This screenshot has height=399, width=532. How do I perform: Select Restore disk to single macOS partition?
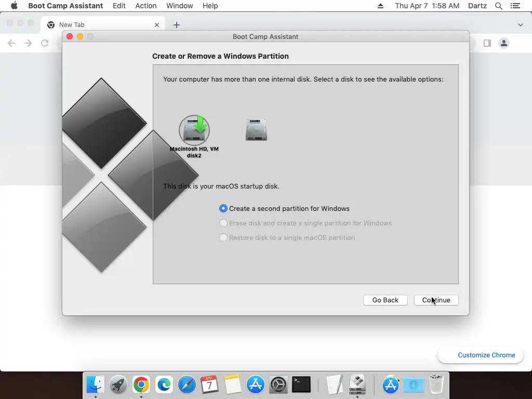coord(287,237)
